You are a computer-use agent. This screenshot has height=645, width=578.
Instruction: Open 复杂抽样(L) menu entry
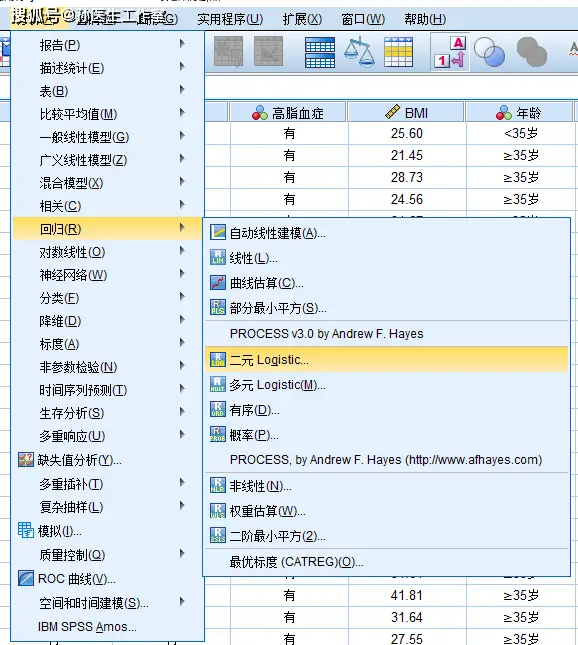click(x=107, y=507)
